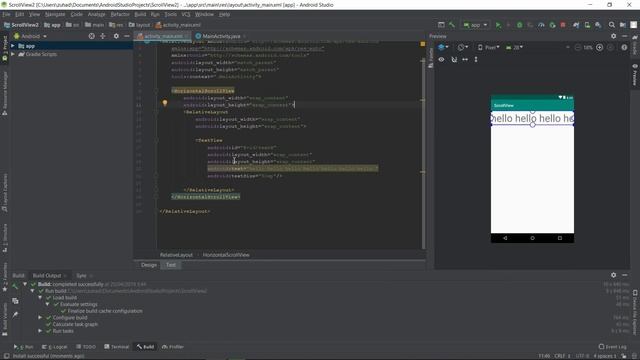Open the Pixel device dropdown in preview
Screen dimensions: 640x360
pos(489,47)
